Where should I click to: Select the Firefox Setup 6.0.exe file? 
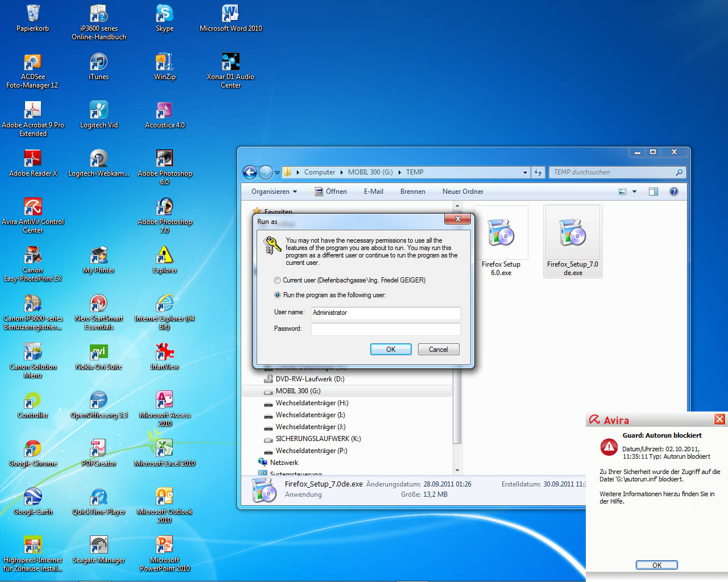point(501,234)
